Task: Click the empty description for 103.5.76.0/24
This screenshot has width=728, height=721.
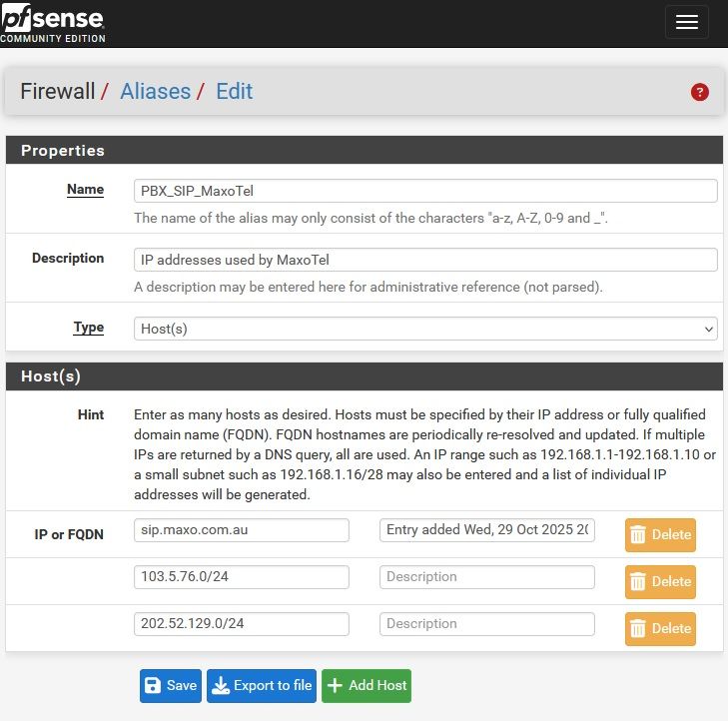Action: [487, 577]
